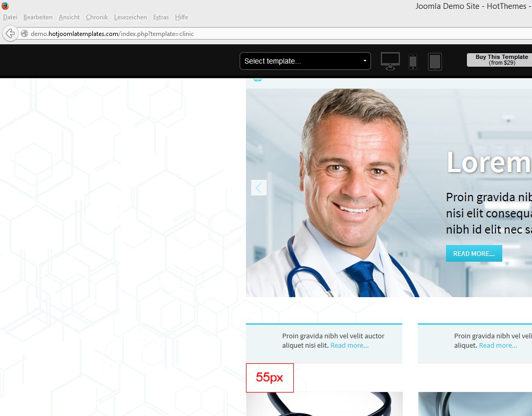The width and height of the screenshot is (532, 416).
Task: Switch to mobile phone preview icon
Action: pos(413,62)
